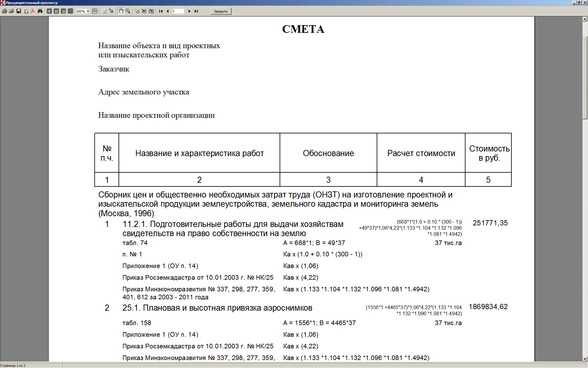Image resolution: width=588 pixels, height=368 pixels.
Task: Go to the first page
Action: [161, 11]
